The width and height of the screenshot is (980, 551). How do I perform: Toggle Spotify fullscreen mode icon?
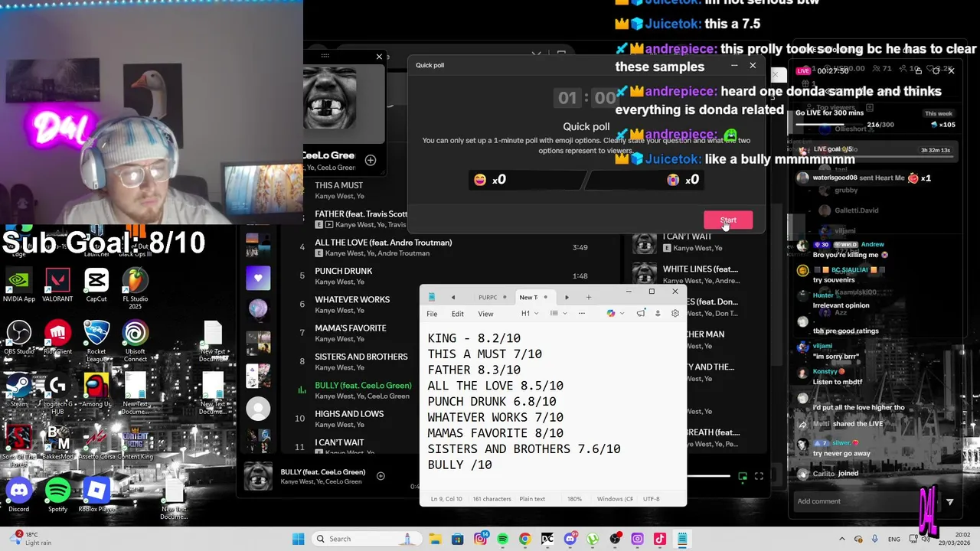point(759,476)
